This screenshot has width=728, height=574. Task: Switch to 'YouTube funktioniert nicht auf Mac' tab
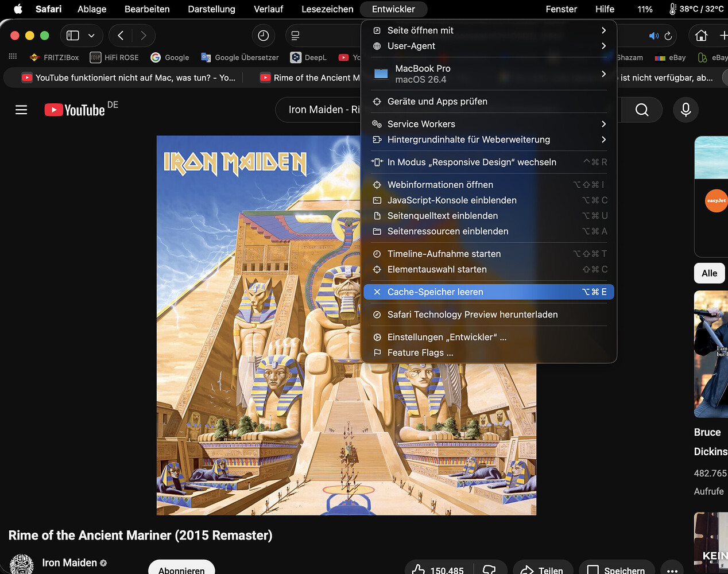(129, 77)
